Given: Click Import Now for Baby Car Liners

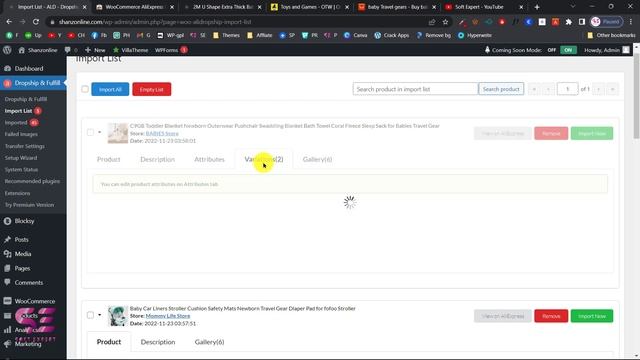Looking at the screenshot, I should click(x=592, y=316).
